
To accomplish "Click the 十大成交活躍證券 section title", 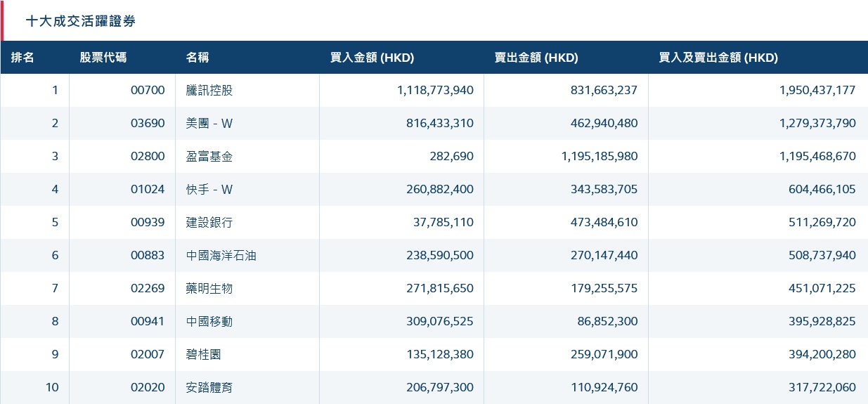I will click(x=81, y=21).
